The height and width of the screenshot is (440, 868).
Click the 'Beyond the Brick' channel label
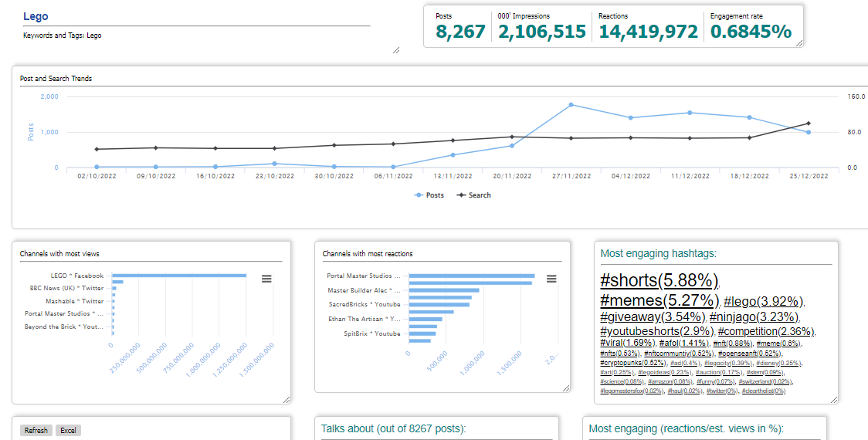tap(64, 327)
